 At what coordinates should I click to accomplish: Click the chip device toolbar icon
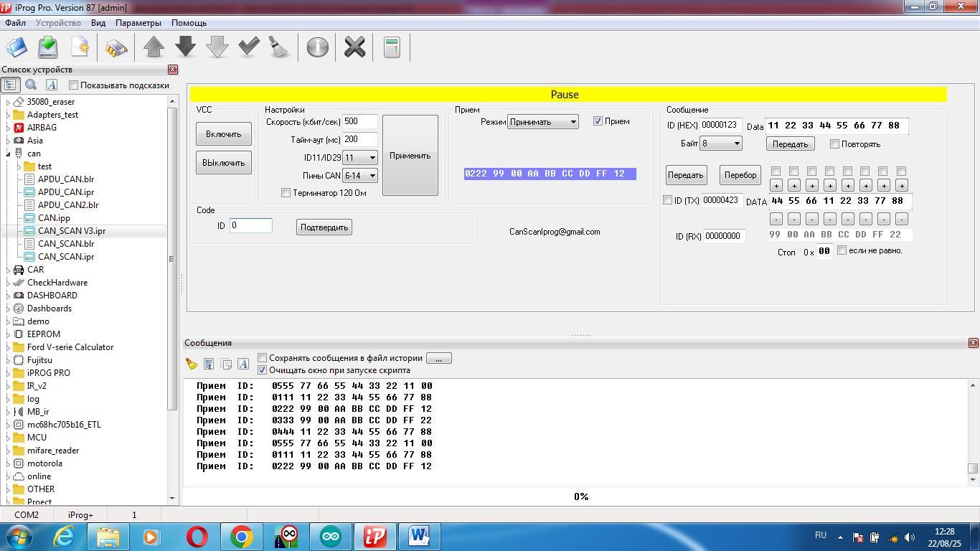pyautogui.click(x=116, y=48)
